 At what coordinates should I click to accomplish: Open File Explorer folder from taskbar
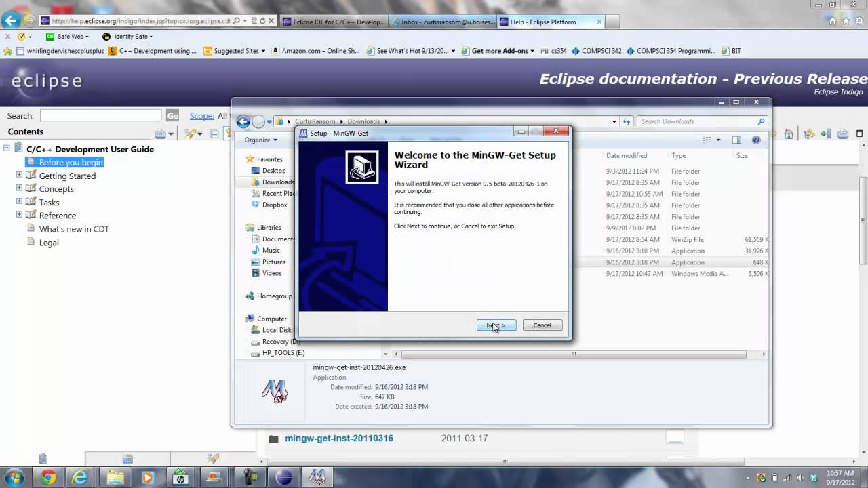click(x=115, y=477)
